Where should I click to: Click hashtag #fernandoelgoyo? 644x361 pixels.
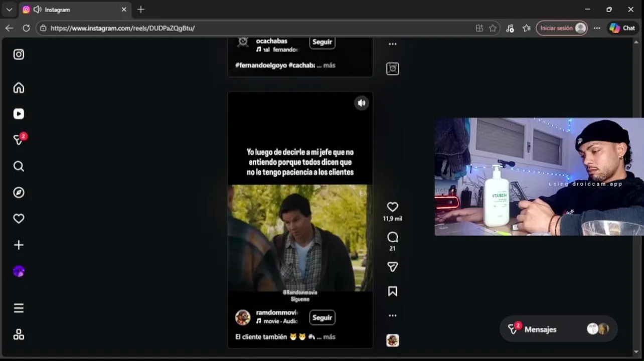(261, 65)
